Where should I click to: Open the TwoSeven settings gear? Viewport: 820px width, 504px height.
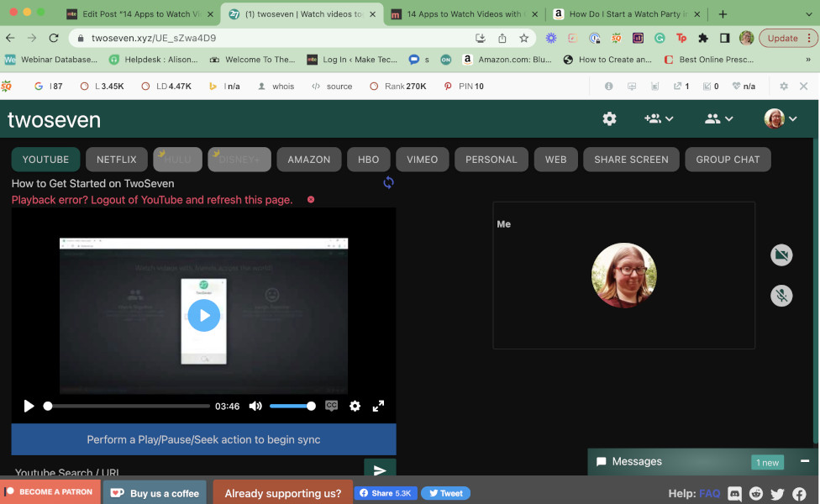609,119
